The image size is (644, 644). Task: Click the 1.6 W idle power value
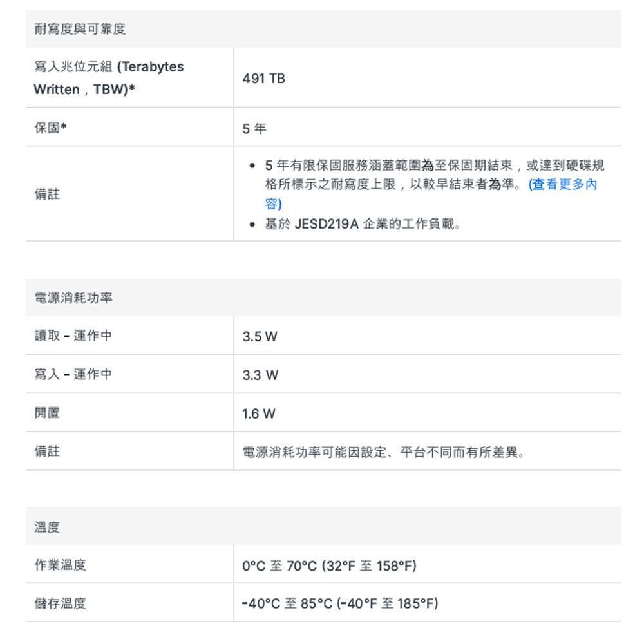coord(259,413)
